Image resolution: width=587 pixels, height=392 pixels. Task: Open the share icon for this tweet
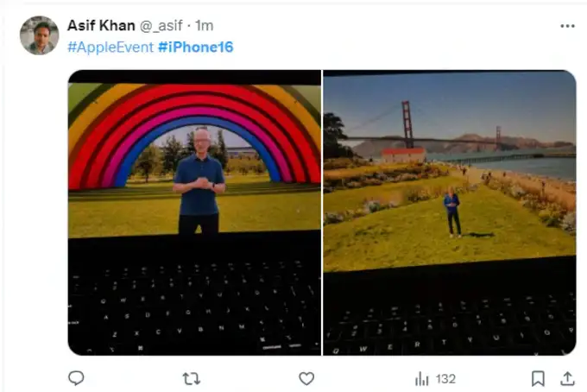[x=567, y=378]
